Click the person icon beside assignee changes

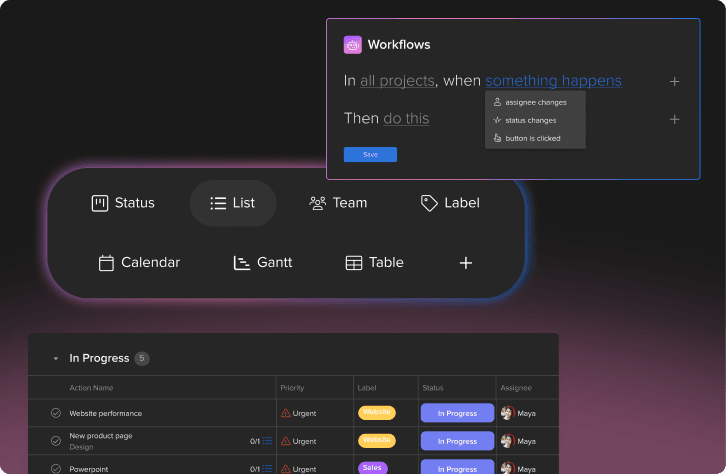497,102
